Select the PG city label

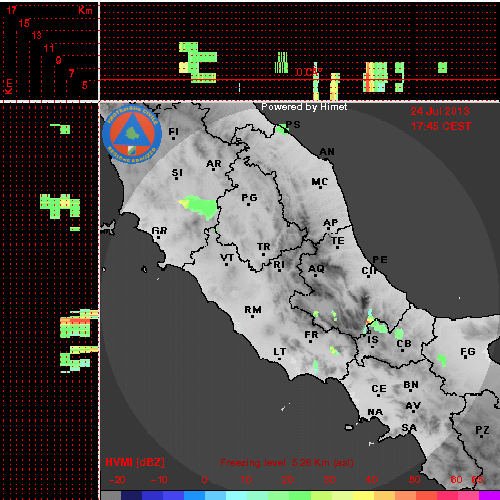click(249, 197)
